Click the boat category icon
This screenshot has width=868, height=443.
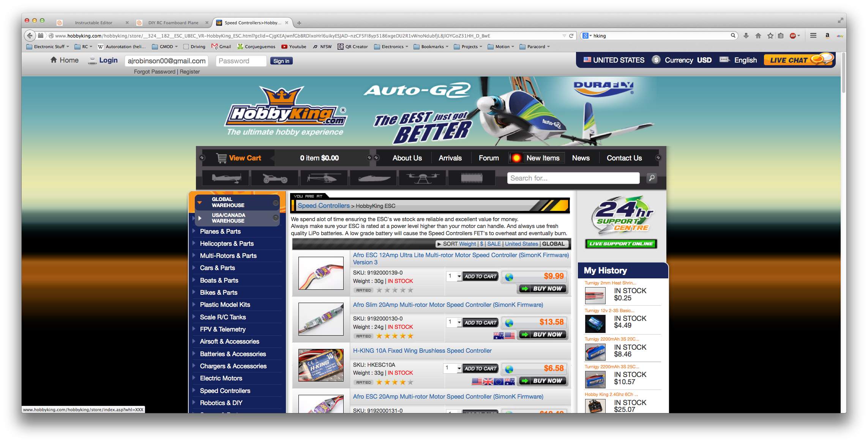(373, 178)
